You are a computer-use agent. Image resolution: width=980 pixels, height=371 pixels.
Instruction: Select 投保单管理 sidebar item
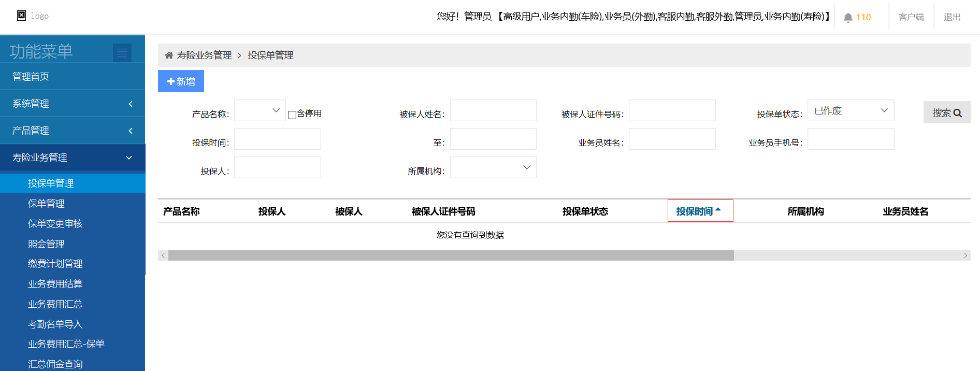point(73,183)
